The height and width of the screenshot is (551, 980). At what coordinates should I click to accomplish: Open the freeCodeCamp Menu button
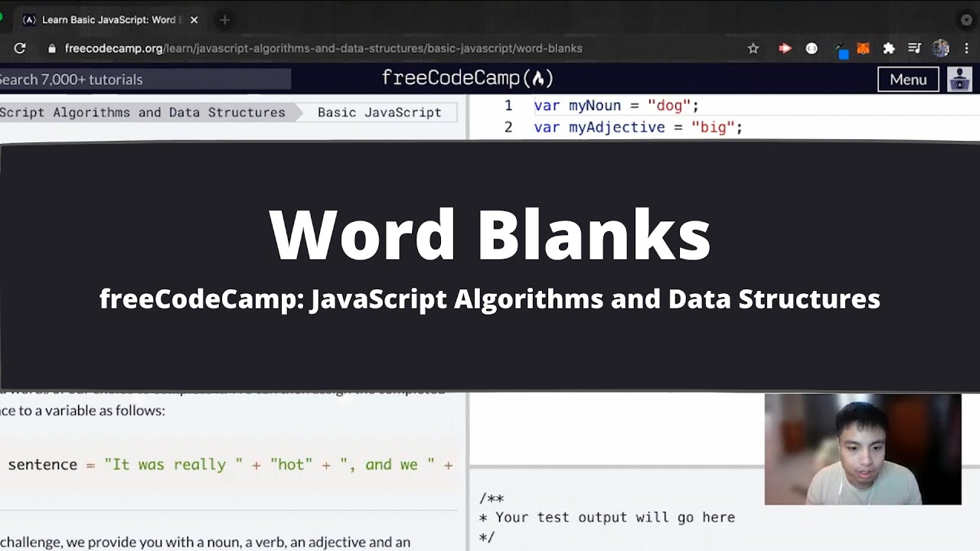pos(908,80)
